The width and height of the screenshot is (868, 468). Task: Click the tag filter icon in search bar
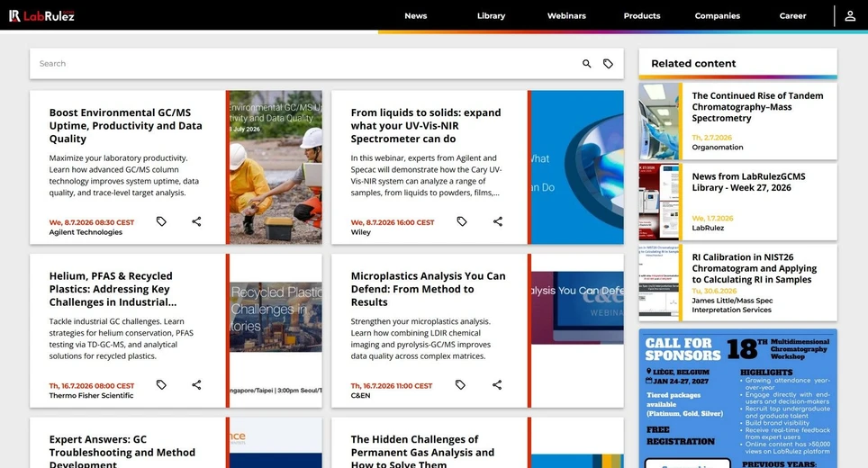click(608, 64)
